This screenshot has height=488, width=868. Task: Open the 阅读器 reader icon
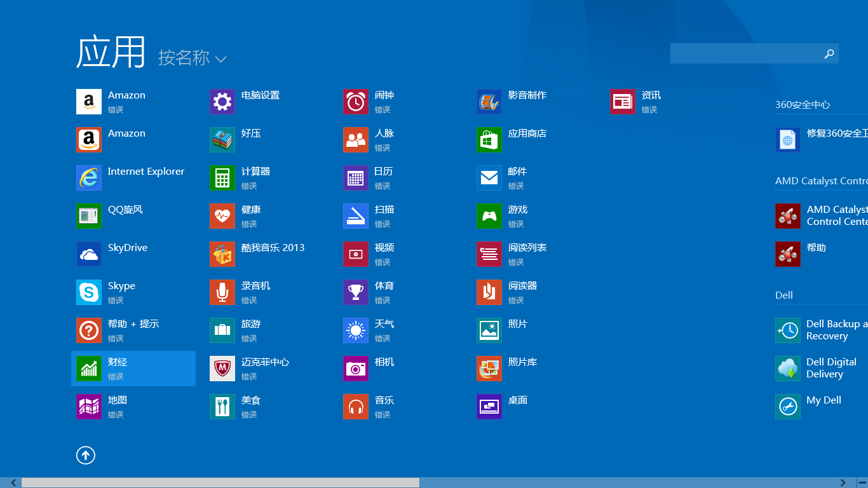[x=489, y=292]
